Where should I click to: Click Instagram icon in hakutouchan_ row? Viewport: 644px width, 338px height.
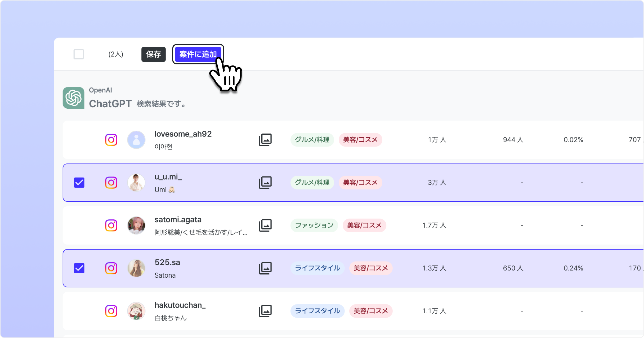point(111,311)
